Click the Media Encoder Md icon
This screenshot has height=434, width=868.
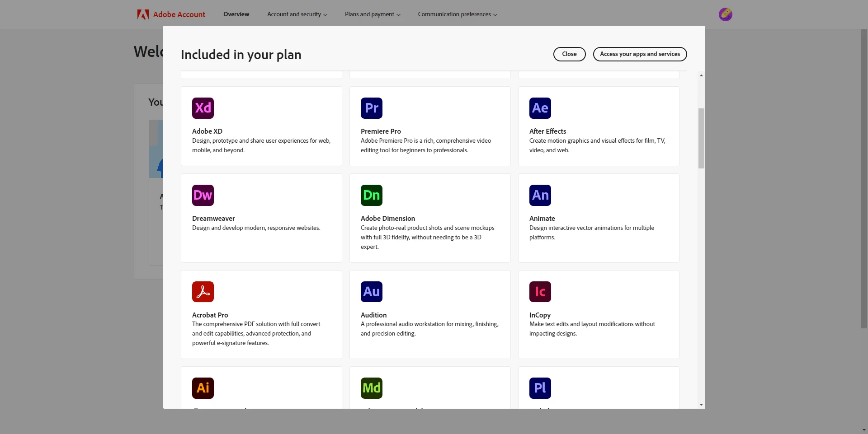[x=372, y=388]
